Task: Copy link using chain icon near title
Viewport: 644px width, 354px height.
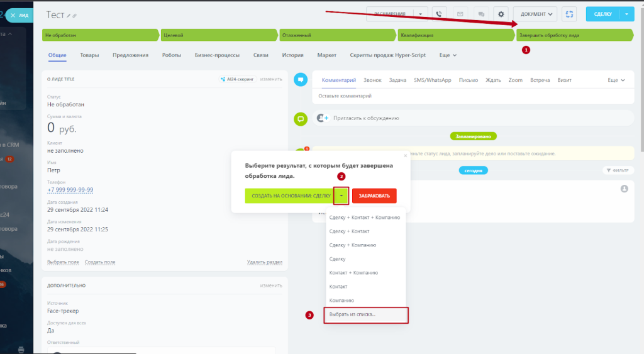Action: coord(75,15)
